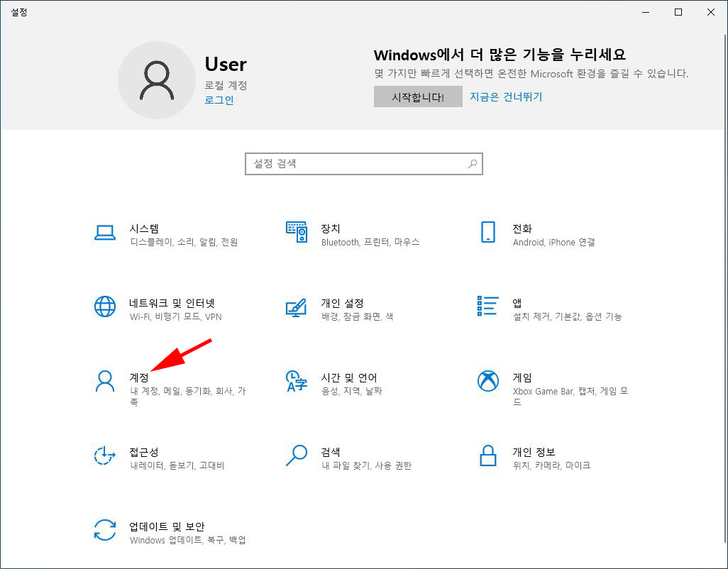This screenshot has height=569, width=728.
Task: Click the 로컬 계정 label
Action: tap(226, 85)
